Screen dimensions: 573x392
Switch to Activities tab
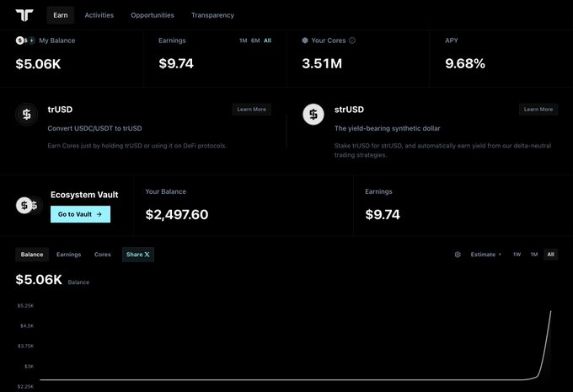pyautogui.click(x=99, y=15)
